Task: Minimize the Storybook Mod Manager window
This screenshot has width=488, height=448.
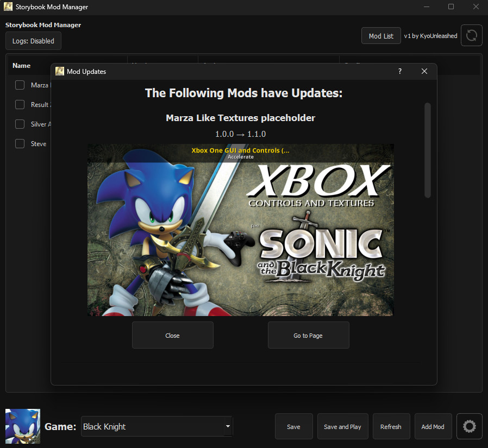Action: 427,7
